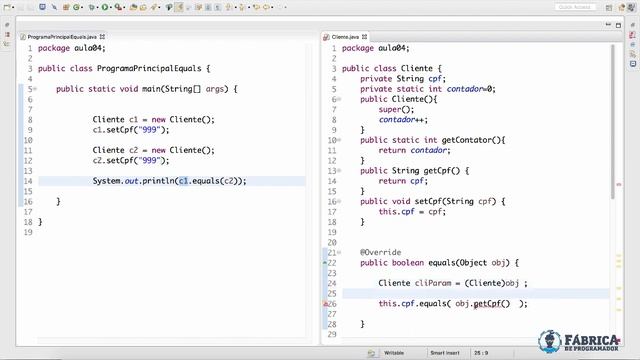Click on 'c1.setCpf("999");' in line 9
Viewport: 640px width, 360px height.
point(131,130)
